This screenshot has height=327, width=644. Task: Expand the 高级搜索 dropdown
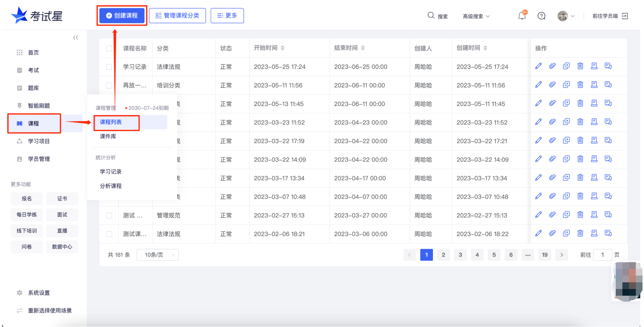coord(476,16)
